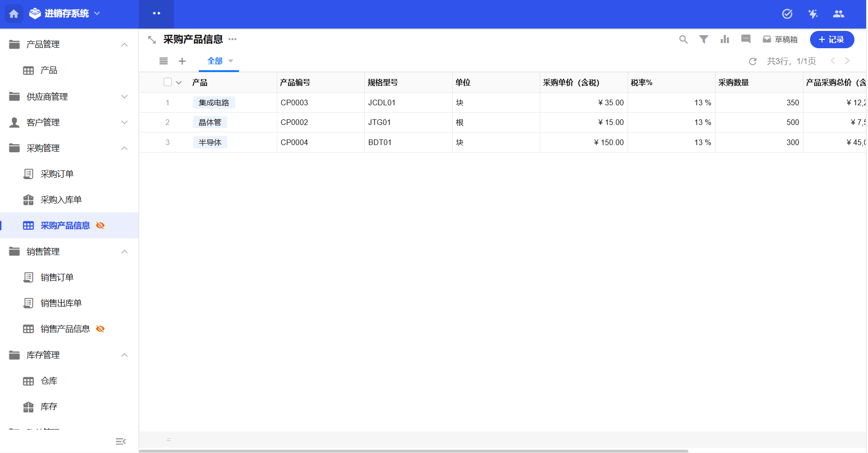This screenshot has height=453, width=868.
Task: Open the search icon in toolbar
Action: [683, 40]
